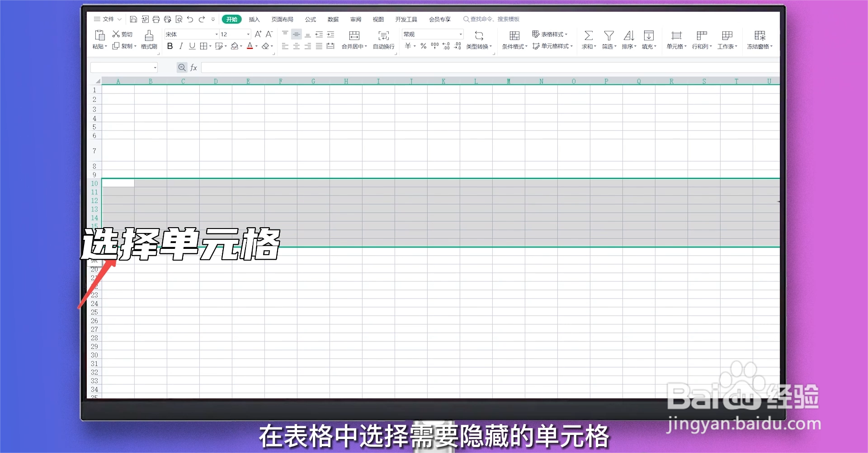Viewport: 868px width, 453px height.
Task: Apply thousands separator format
Action: [x=435, y=46]
